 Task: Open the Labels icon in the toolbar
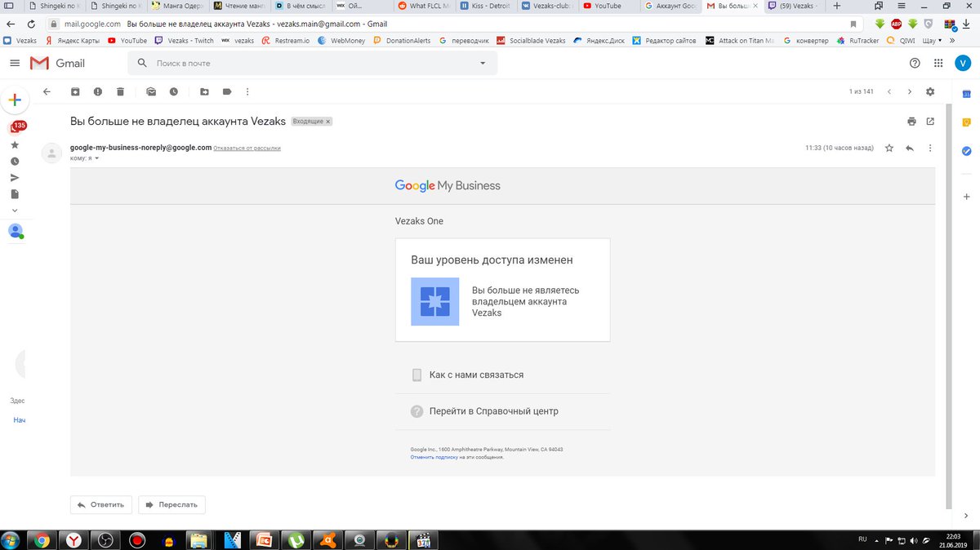coord(227,92)
